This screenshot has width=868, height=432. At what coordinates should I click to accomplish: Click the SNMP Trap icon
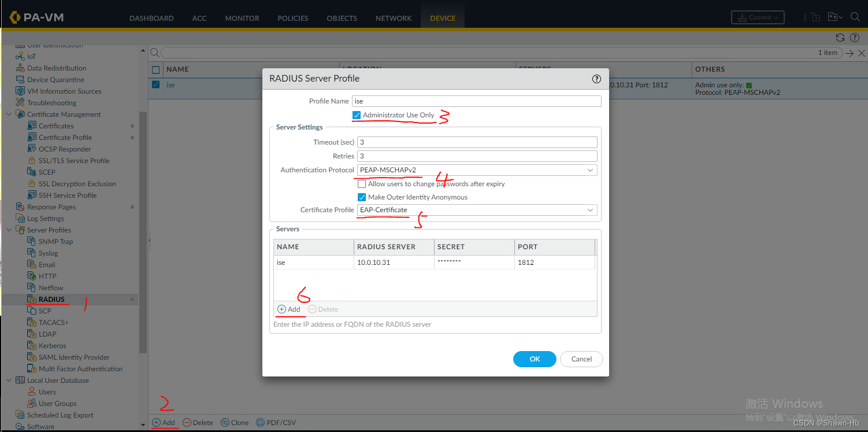32,242
